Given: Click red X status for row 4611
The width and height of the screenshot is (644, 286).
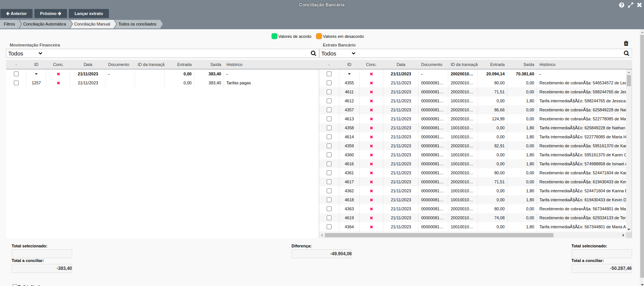Looking at the screenshot, I should pos(371,92).
